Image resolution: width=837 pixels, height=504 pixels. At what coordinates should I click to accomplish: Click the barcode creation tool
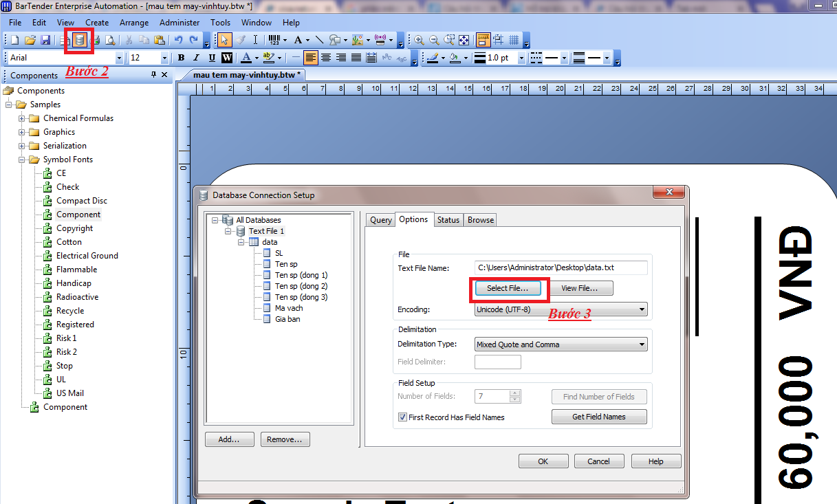[x=274, y=40]
